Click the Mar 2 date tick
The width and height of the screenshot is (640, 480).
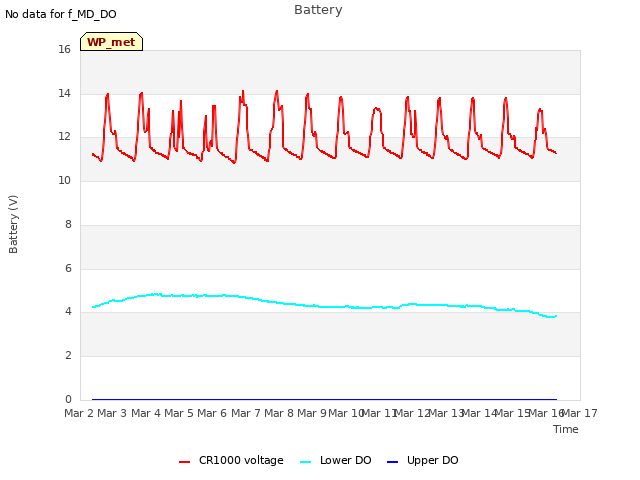coord(79,413)
